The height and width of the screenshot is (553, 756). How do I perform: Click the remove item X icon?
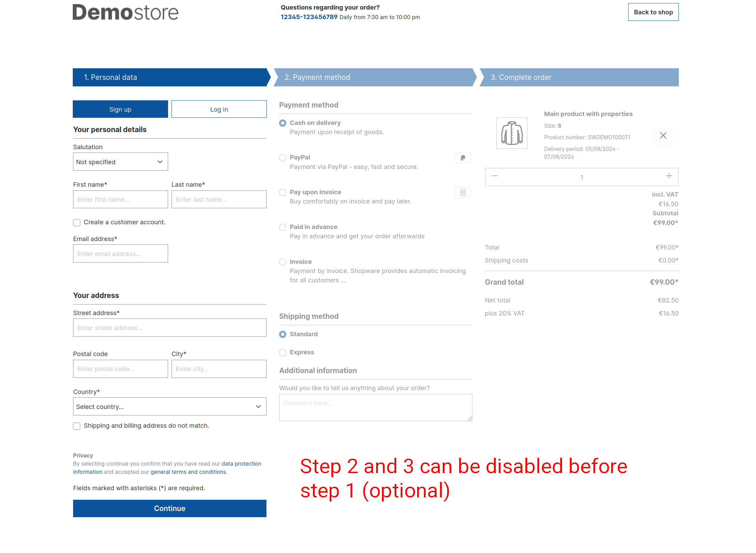[x=663, y=136]
